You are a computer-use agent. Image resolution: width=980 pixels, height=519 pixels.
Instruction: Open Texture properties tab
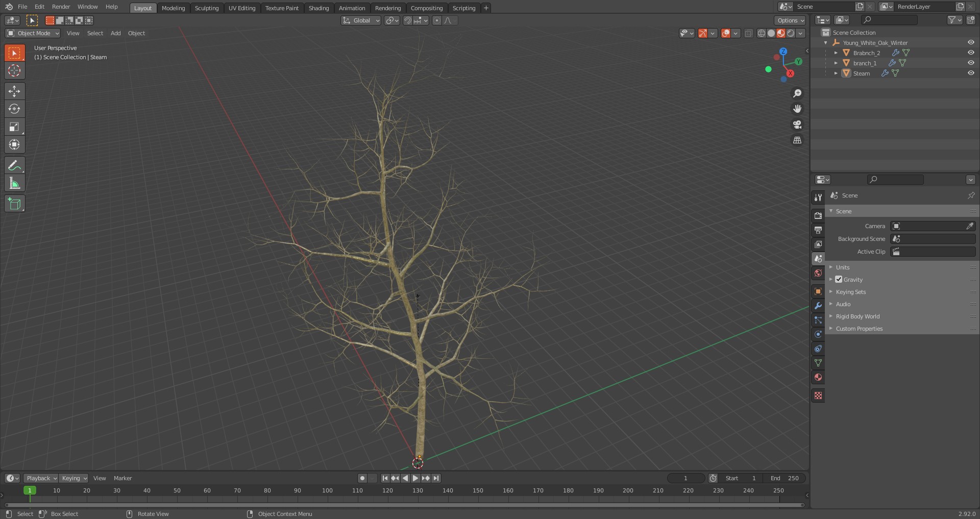click(x=818, y=396)
